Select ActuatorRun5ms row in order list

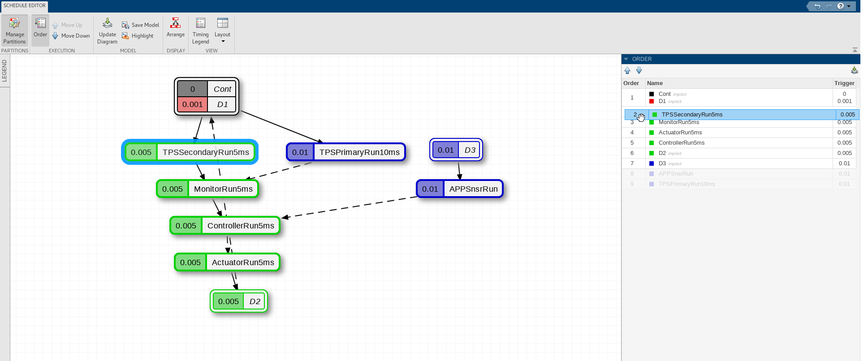pos(739,133)
